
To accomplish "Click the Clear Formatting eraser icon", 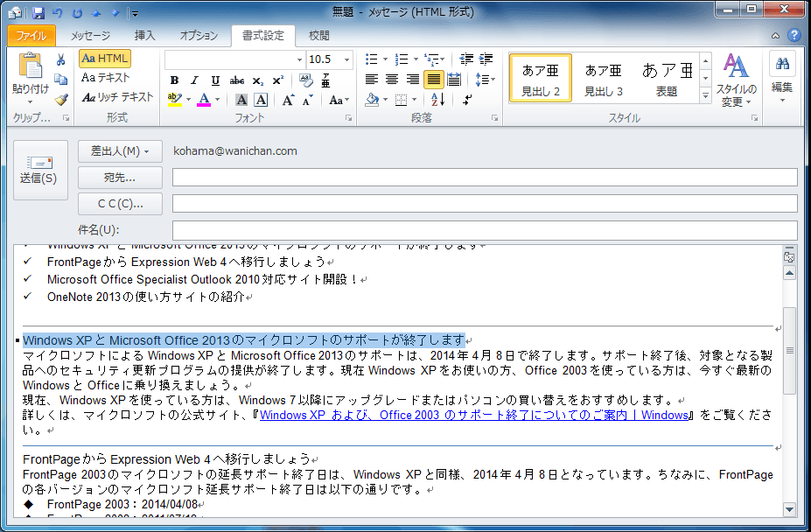I will coord(305,80).
